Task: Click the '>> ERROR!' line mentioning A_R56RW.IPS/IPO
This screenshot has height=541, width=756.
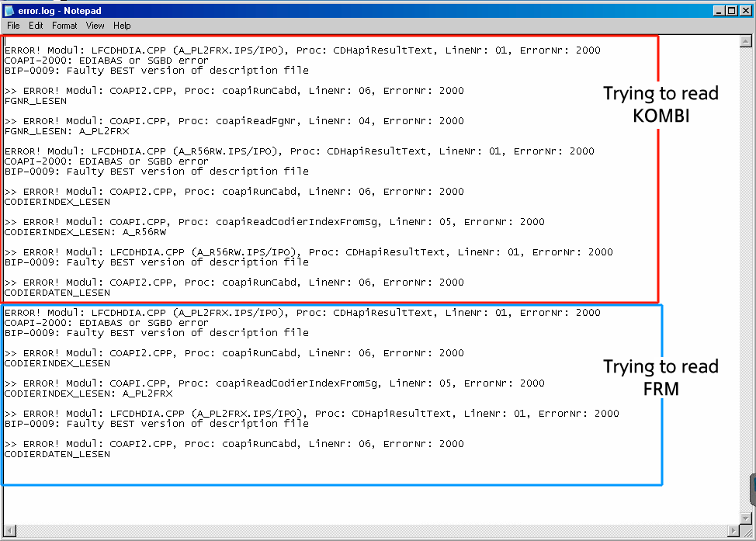Action: pyautogui.click(x=309, y=252)
